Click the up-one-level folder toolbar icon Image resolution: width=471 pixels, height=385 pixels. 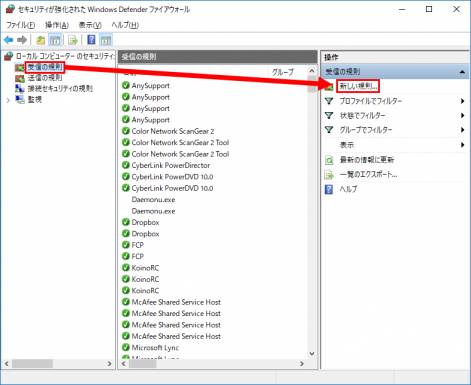pyautogui.click(x=41, y=40)
